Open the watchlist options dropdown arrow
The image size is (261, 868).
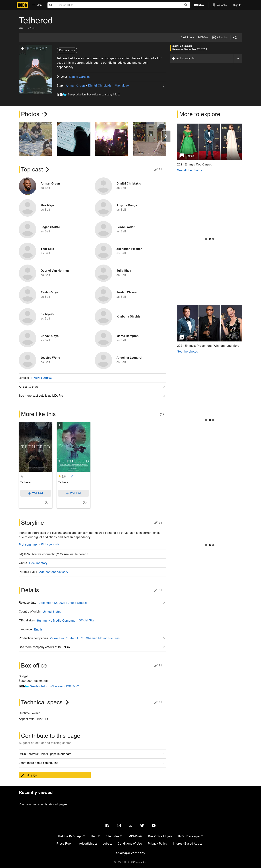(x=238, y=58)
